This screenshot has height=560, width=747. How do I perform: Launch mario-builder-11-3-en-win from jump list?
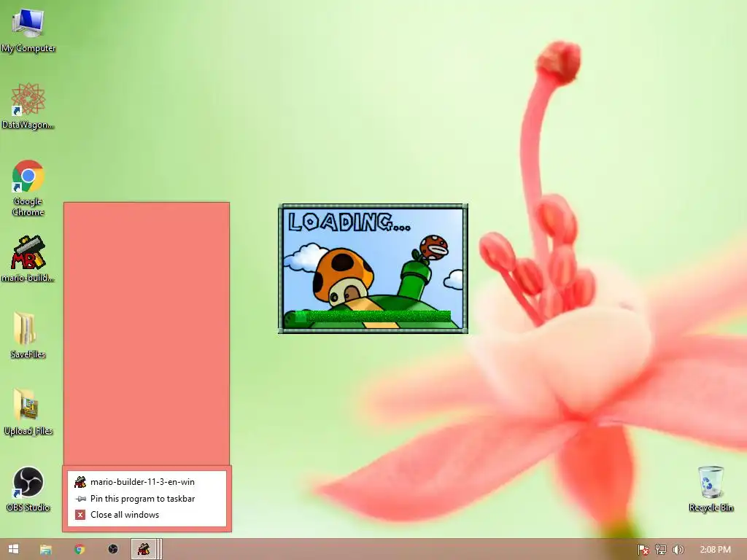pyautogui.click(x=147, y=482)
